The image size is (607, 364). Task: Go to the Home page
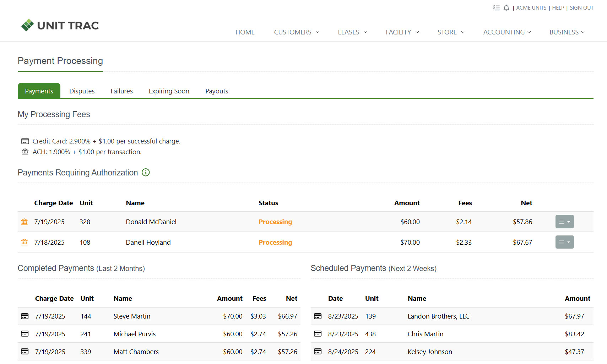(245, 32)
